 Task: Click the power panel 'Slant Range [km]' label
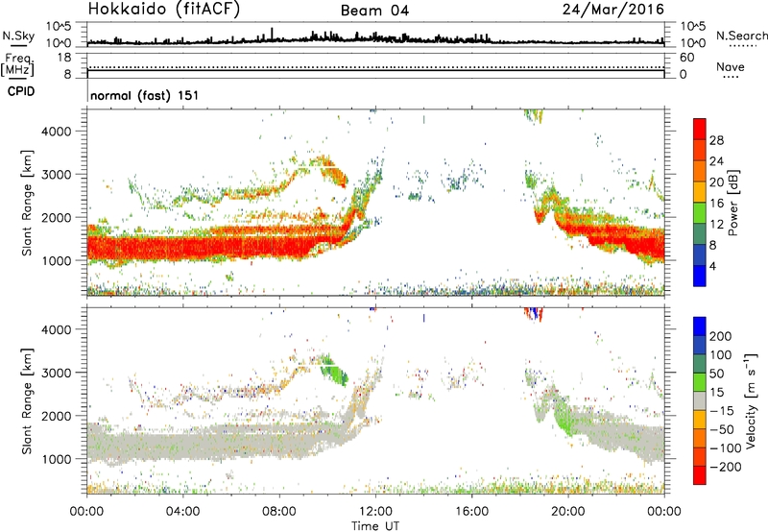click(27, 203)
